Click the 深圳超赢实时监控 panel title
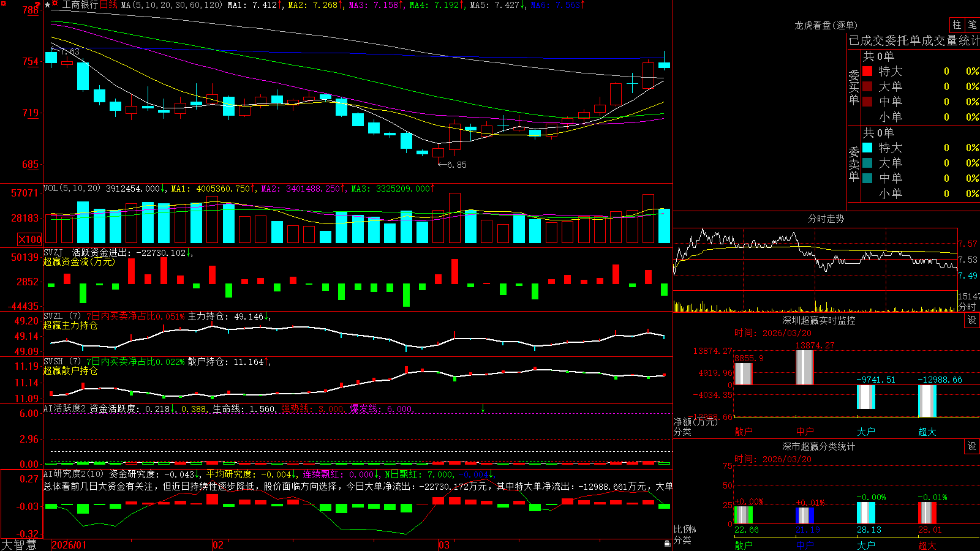The image size is (980, 551). click(819, 320)
